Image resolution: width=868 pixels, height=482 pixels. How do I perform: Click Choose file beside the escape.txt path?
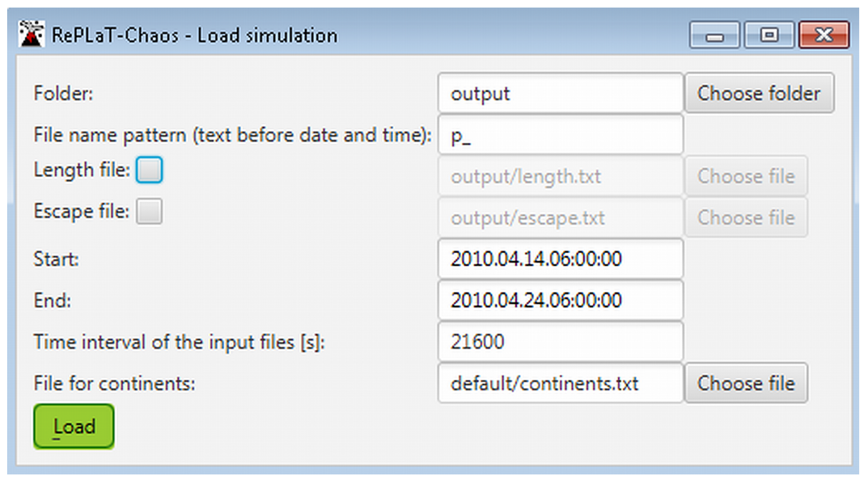(x=746, y=217)
